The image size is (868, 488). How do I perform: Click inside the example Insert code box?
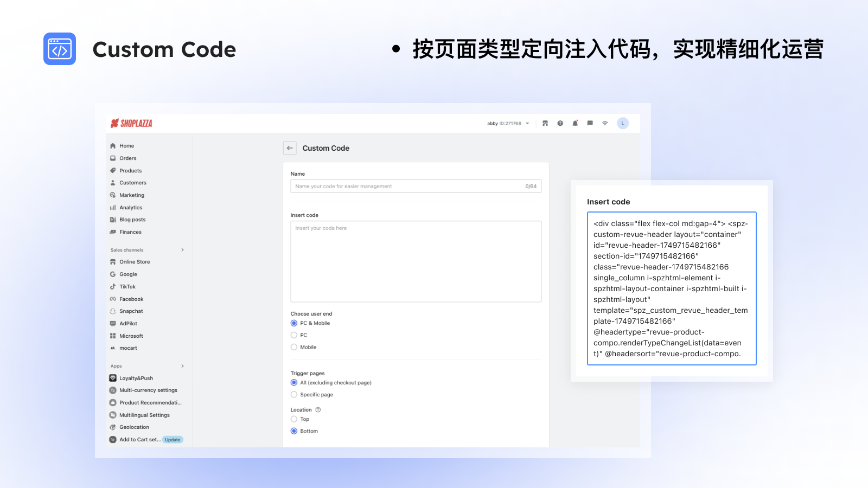[672, 288]
